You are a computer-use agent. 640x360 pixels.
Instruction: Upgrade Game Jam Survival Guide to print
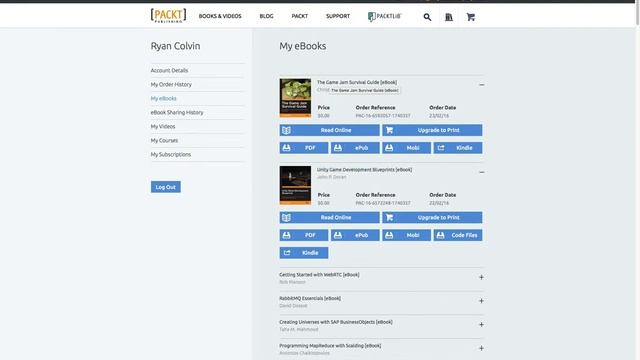[432, 130]
